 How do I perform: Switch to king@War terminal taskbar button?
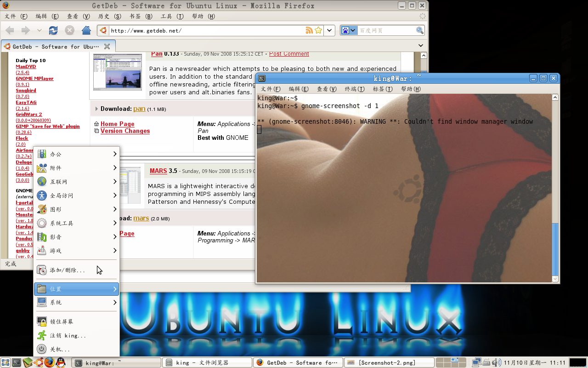tap(117, 362)
